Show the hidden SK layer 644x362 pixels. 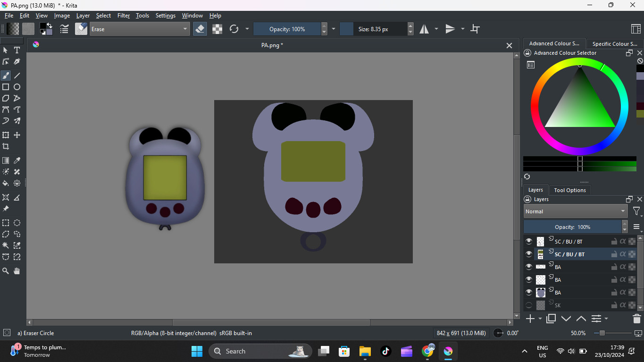tap(529, 305)
